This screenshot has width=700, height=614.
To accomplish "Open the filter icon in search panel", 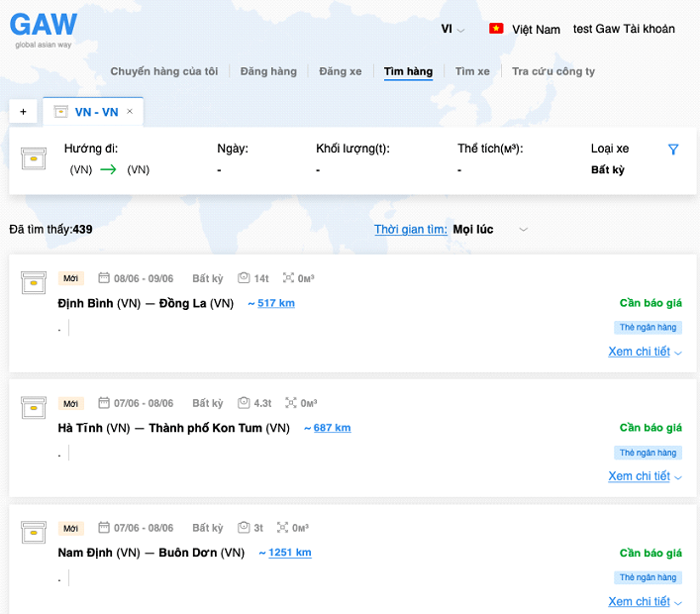I will pos(673,150).
